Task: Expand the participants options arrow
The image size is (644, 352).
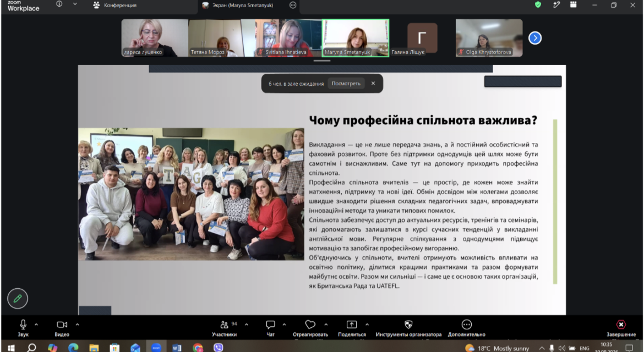Action: [x=247, y=324]
